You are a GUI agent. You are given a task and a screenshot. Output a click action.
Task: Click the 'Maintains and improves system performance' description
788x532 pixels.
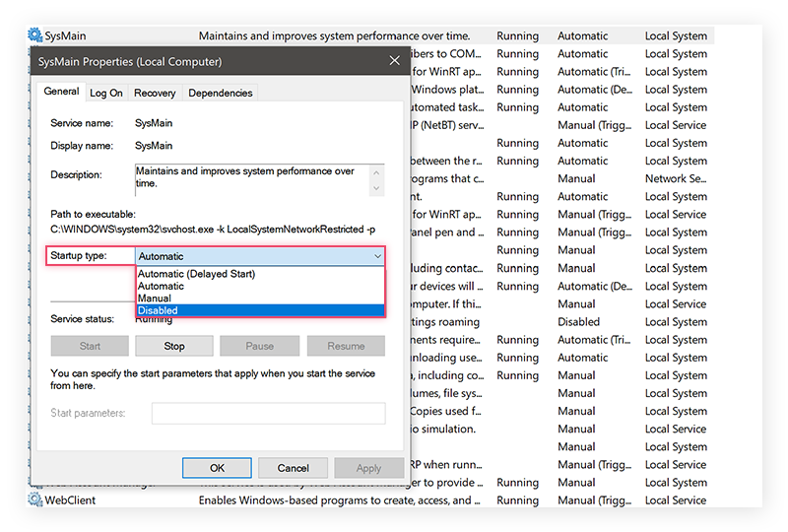334,35
